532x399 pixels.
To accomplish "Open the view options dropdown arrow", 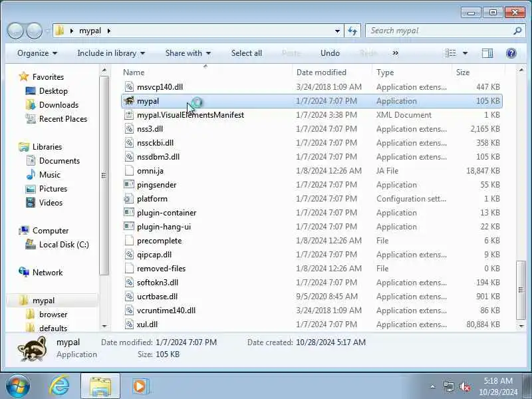I will tap(465, 53).
